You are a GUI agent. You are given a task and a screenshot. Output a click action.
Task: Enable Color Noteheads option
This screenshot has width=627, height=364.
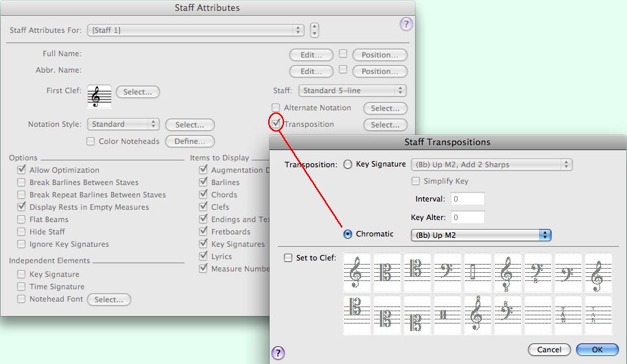click(x=91, y=141)
